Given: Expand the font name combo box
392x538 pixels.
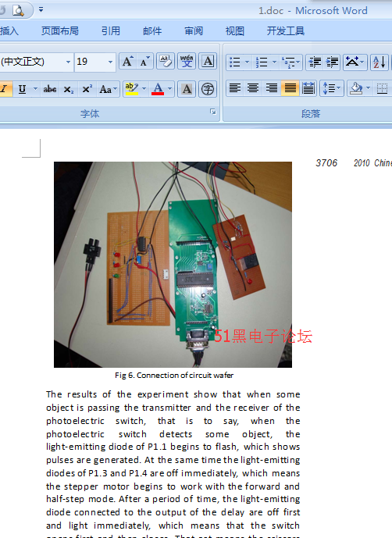Looking at the screenshot, I should [x=68, y=62].
